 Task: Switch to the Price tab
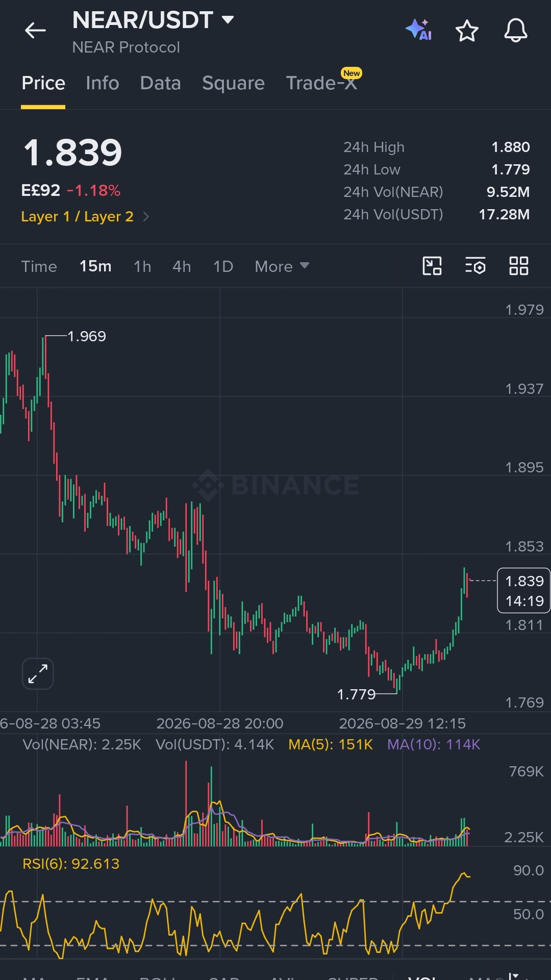pyautogui.click(x=43, y=83)
